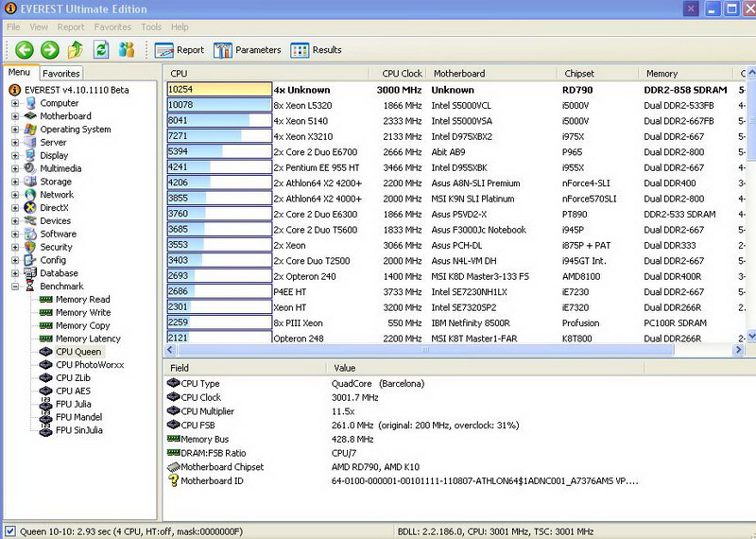Sort by Memory column header

(x=687, y=74)
